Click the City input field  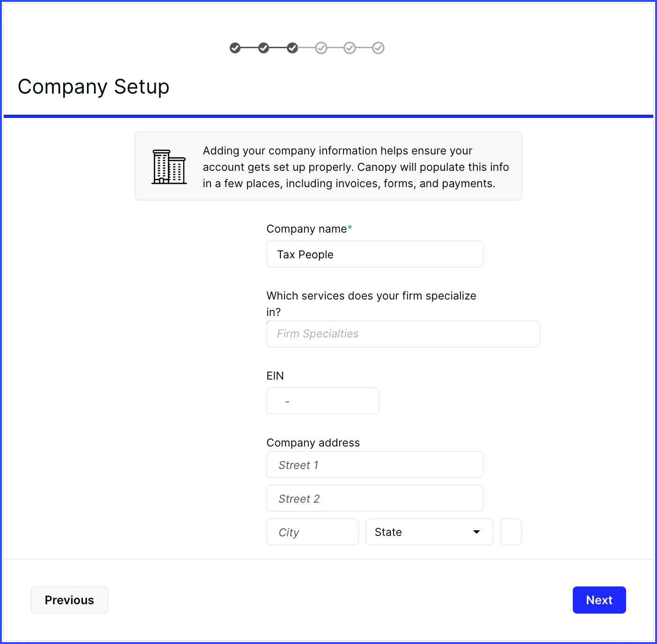pyautogui.click(x=313, y=532)
